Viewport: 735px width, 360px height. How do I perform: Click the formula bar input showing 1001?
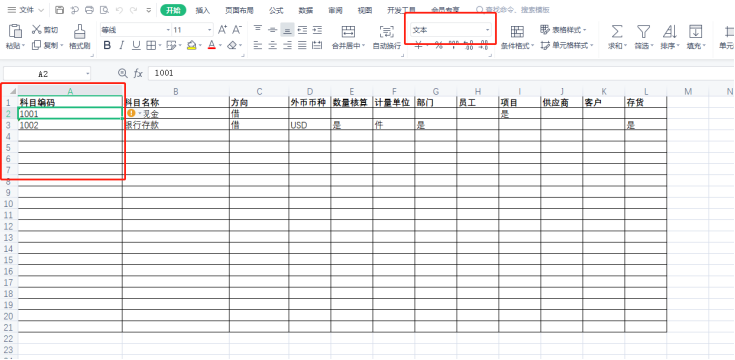(x=441, y=73)
